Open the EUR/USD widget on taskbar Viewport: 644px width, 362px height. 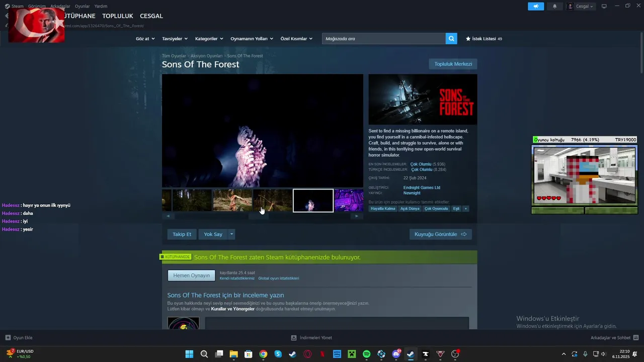(x=20, y=354)
